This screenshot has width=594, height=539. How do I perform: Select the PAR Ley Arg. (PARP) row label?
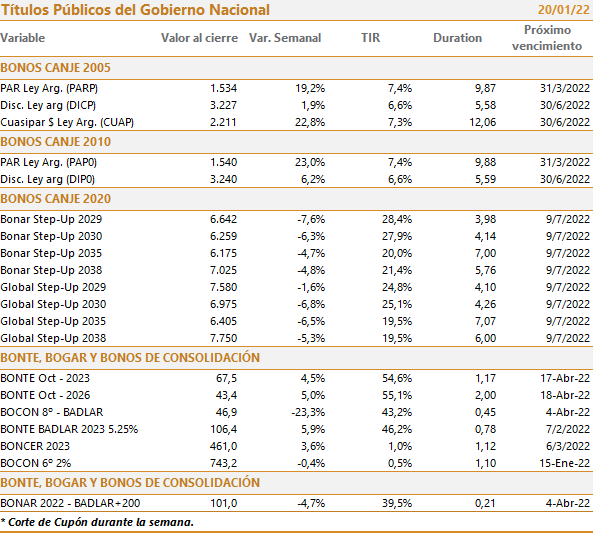click(x=49, y=88)
